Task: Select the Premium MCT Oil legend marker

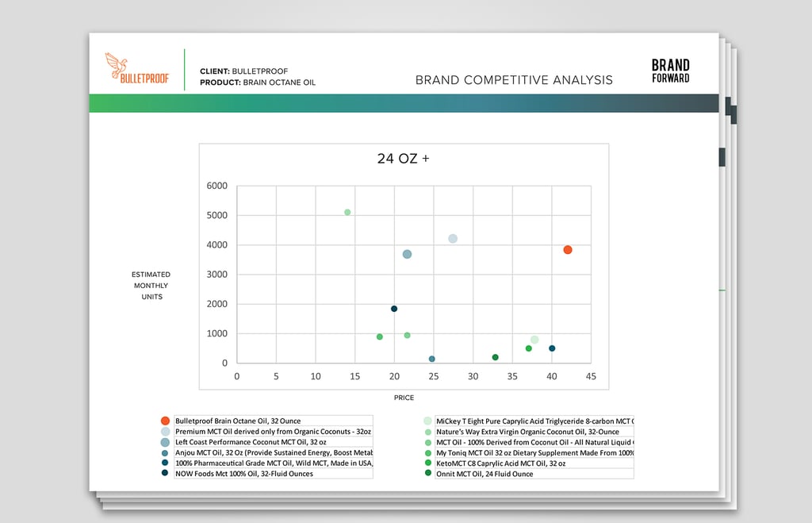Action: click(x=165, y=431)
